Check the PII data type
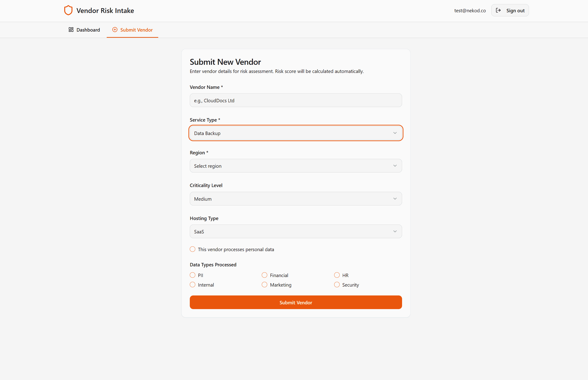This screenshot has height=380, width=588. tap(193, 275)
